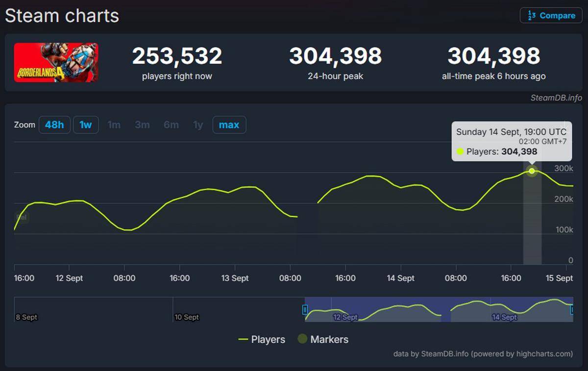
Task: Set chart zoom to 48h
Action: pos(54,125)
